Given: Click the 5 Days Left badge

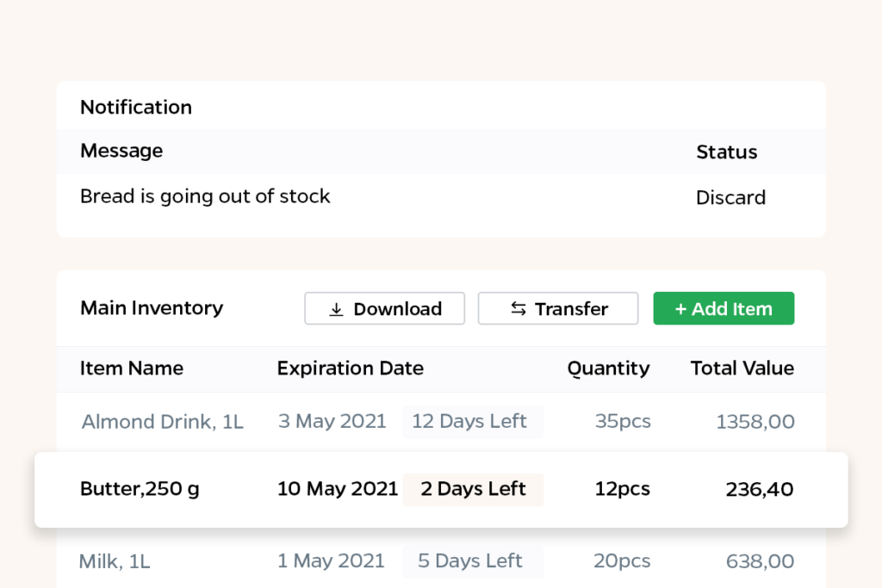Looking at the screenshot, I should (473, 561).
